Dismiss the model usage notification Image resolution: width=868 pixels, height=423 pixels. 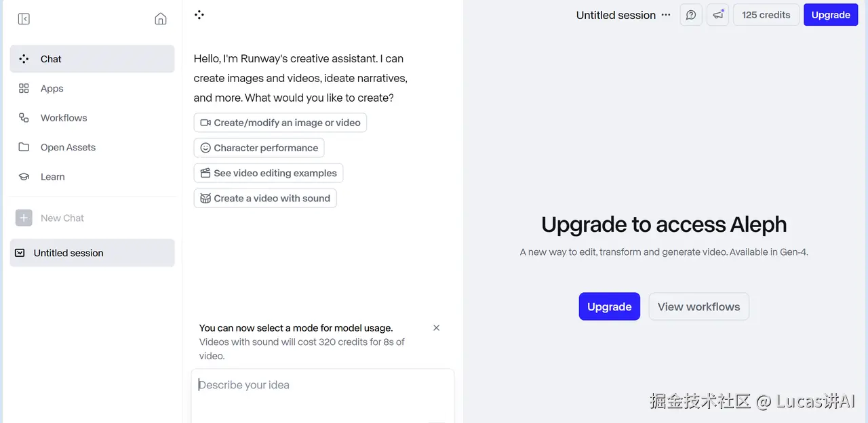click(437, 328)
